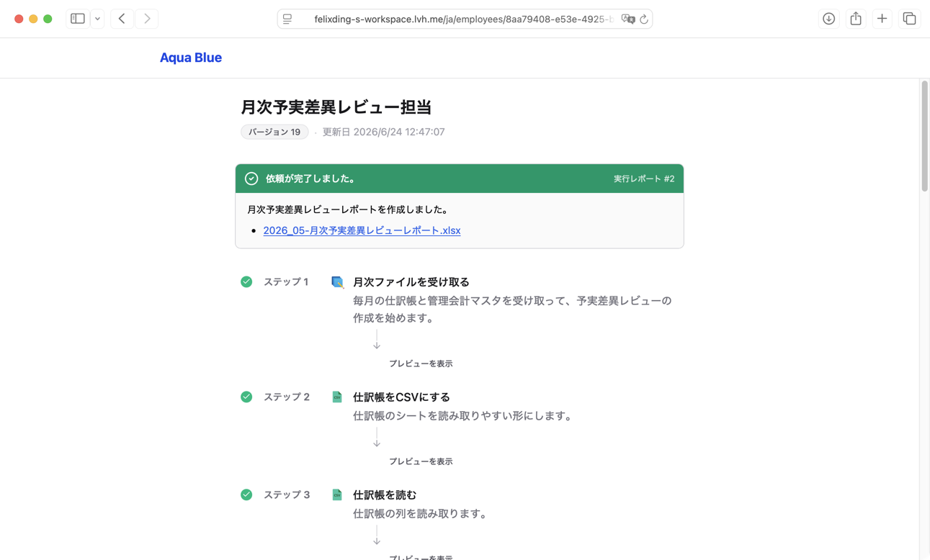Click the completion check icon in green banner
The height and width of the screenshot is (560, 930).
(x=251, y=179)
